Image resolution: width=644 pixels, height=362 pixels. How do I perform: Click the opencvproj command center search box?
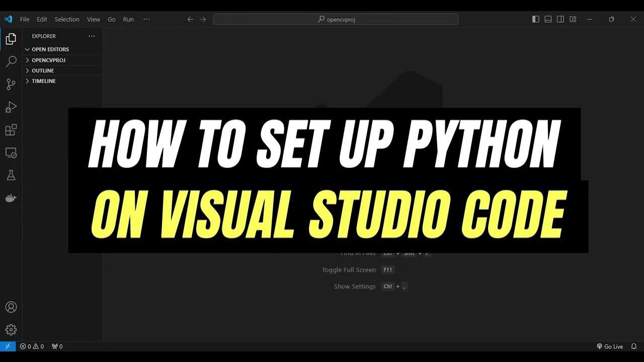coord(336,19)
